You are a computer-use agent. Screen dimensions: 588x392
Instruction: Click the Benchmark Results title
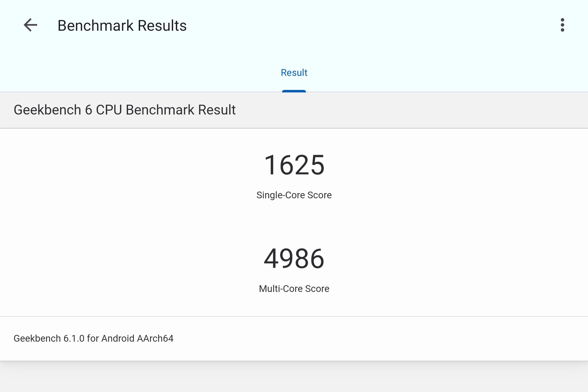coord(122,25)
